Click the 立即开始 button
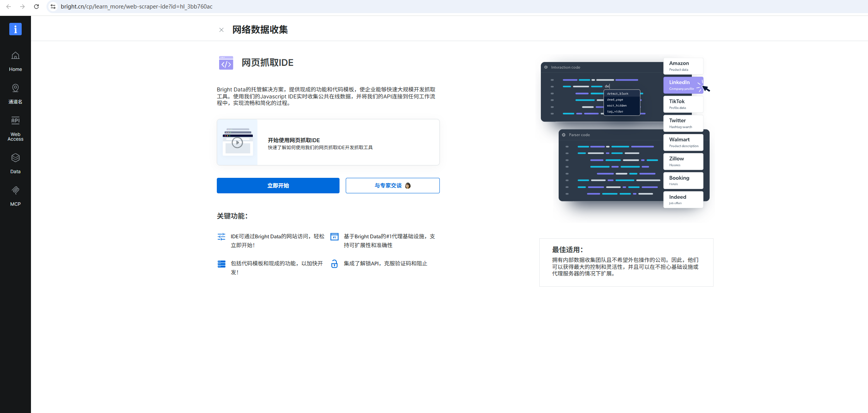Screen dimensions: 868x413 tap(278, 186)
